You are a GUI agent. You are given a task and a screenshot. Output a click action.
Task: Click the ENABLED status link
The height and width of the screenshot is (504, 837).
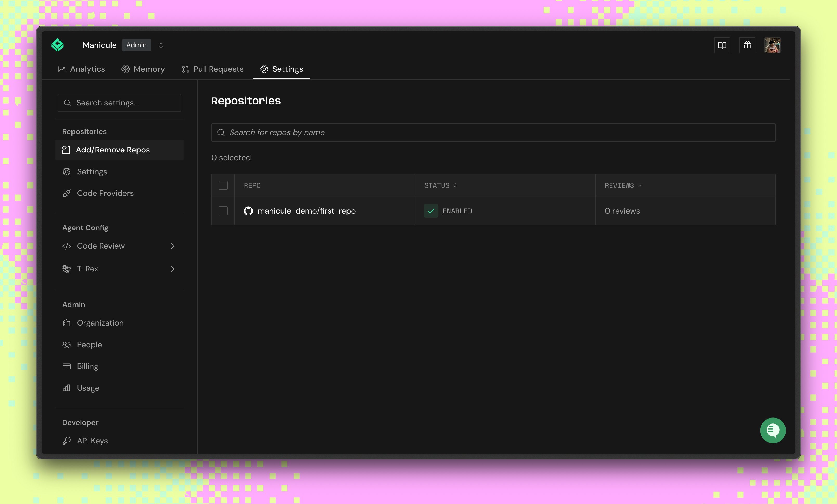(457, 211)
